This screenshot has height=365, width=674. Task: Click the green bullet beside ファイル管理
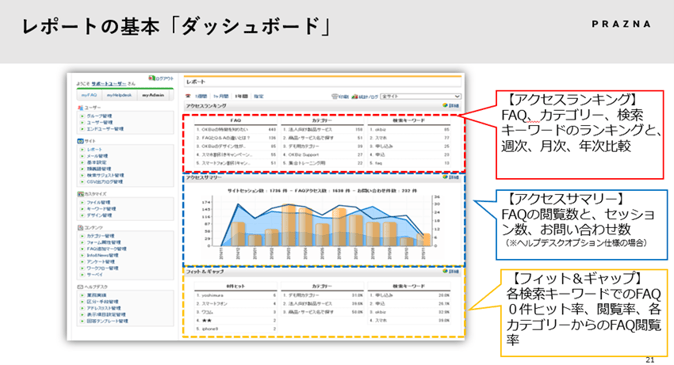coord(82,202)
